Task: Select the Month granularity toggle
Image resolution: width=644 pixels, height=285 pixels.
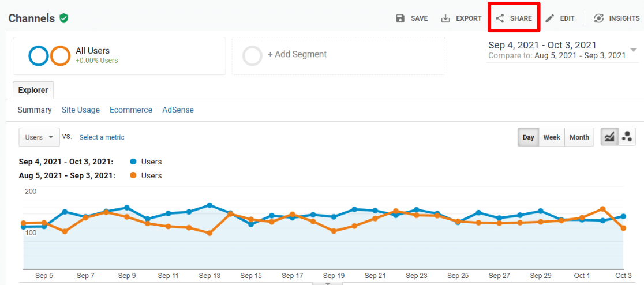Action: pyautogui.click(x=579, y=137)
